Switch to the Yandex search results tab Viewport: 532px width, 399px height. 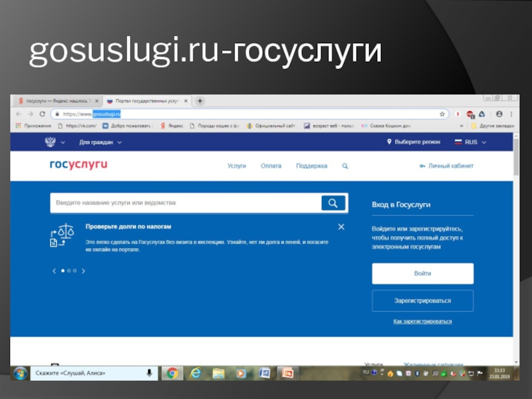(x=57, y=101)
